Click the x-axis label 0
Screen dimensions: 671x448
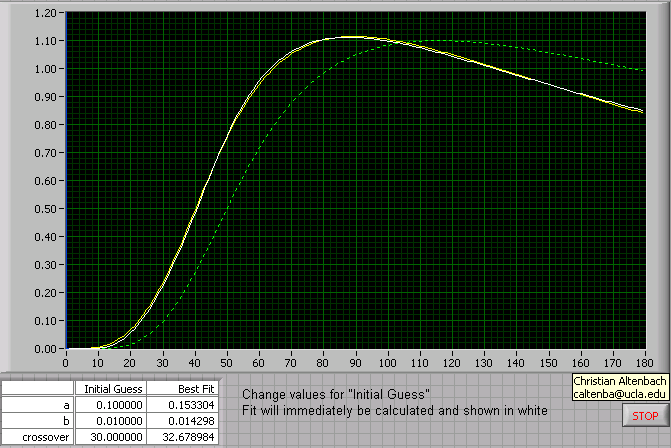[65, 363]
